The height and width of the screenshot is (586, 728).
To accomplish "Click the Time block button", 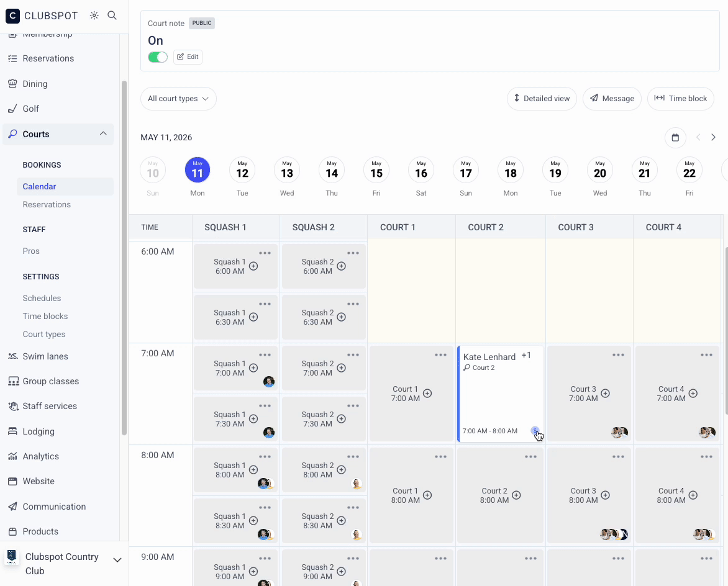I will 680,99.
